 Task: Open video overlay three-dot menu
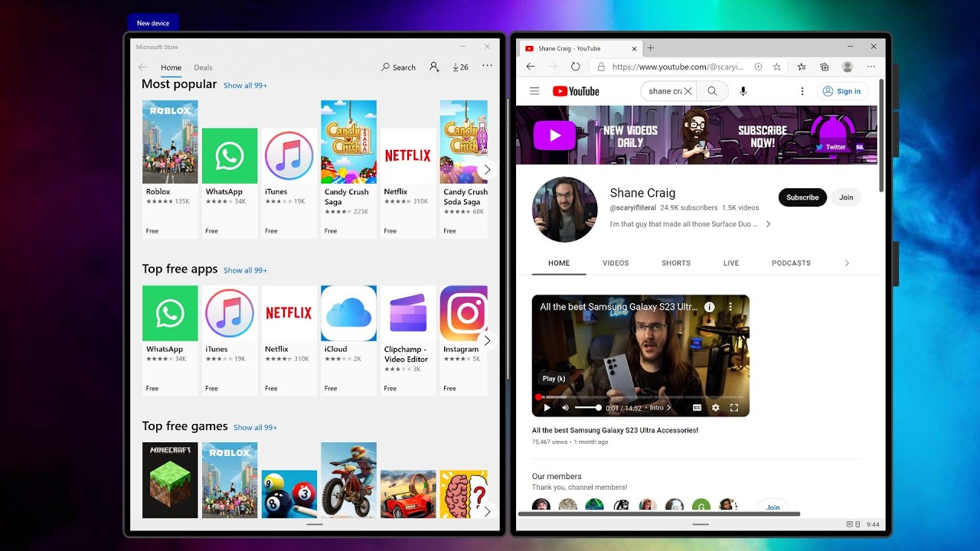coord(730,307)
